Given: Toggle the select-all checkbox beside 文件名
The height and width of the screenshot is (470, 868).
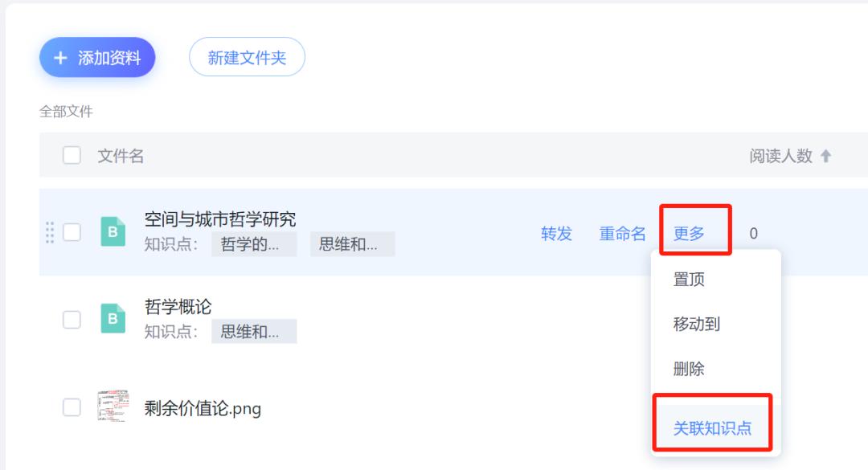Looking at the screenshot, I should pos(72,155).
